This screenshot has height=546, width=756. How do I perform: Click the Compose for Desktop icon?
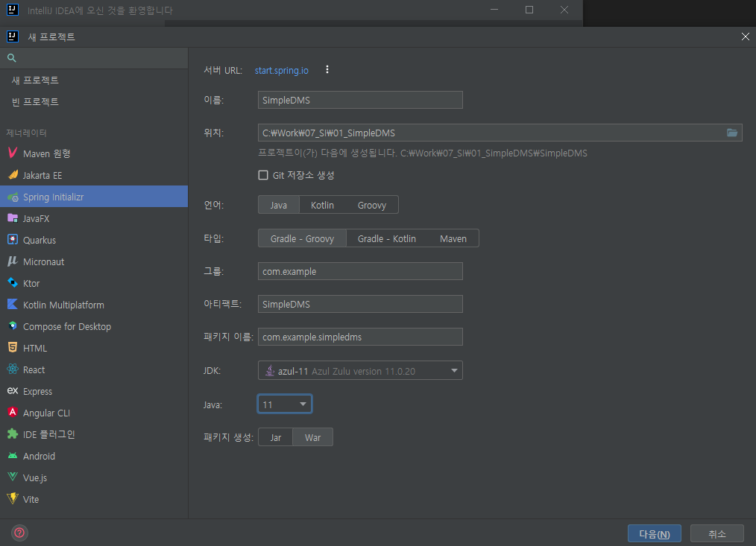pos(13,326)
